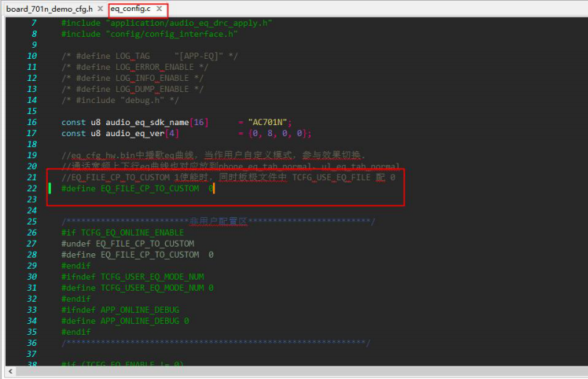Click #define EQ_FILE_CP_TO_CUSTOM on line 28
This screenshot has width=588, height=379.
137,255
